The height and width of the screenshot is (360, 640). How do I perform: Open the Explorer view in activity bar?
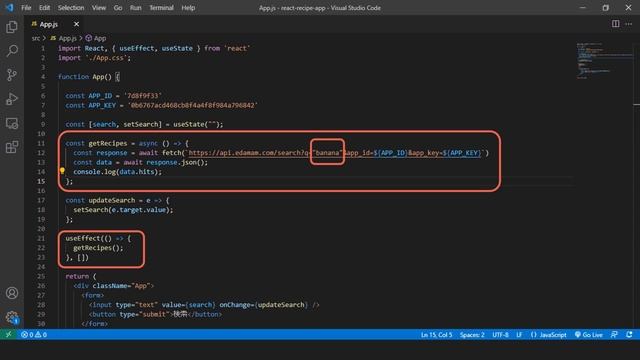point(12,27)
